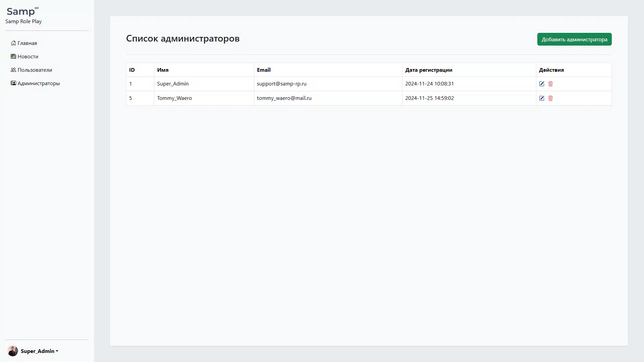Click the home icon beside Главная
The height and width of the screenshot is (362, 644).
pos(13,43)
